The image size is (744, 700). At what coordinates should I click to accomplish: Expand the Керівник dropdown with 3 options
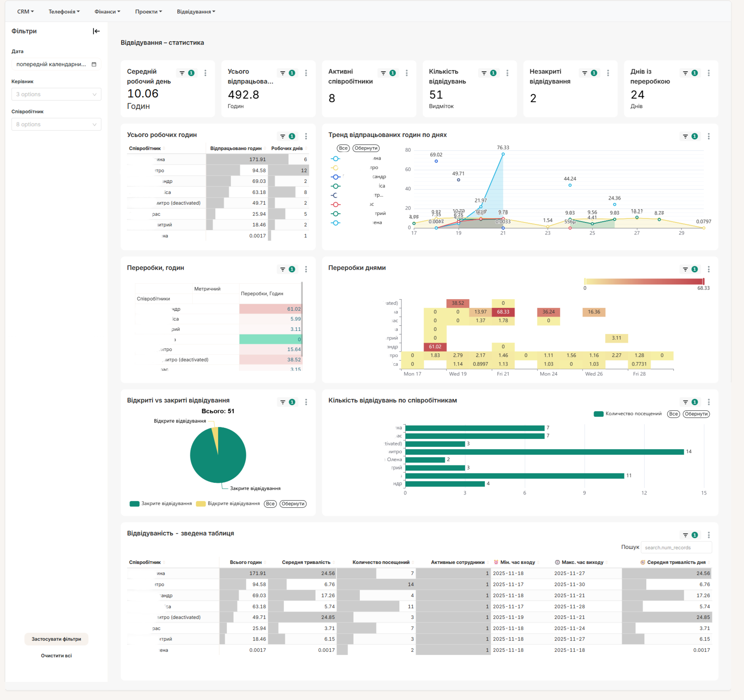[56, 94]
